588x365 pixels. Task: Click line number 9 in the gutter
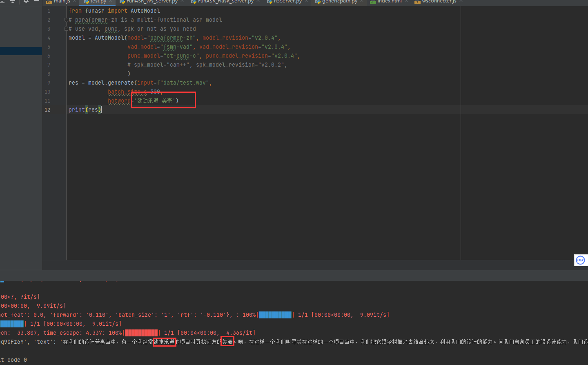[49, 83]
